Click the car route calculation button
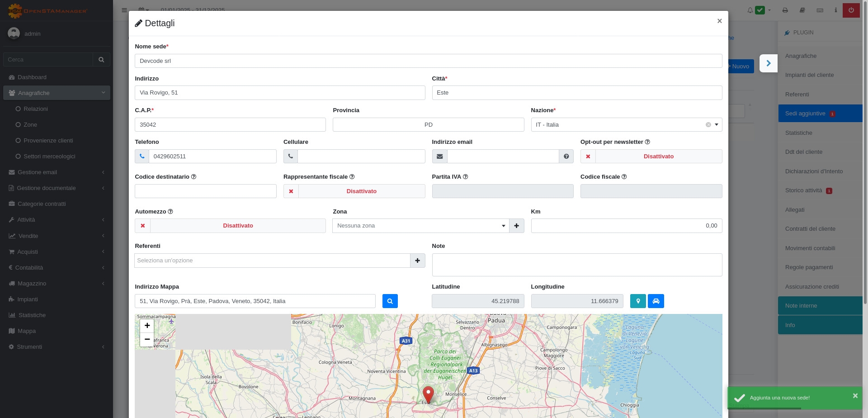The height and width of the screenshot is (418, 868). (x=656, y=301)
